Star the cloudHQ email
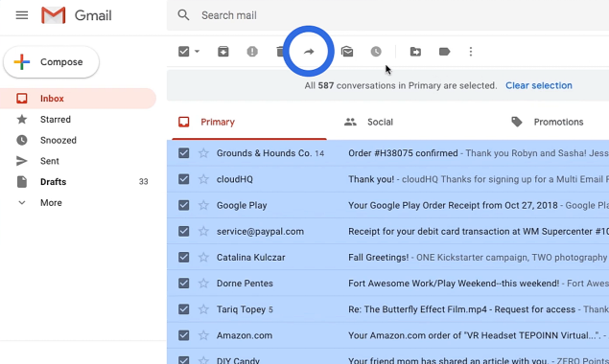609x364 pixels. click(x=203, y=179)
